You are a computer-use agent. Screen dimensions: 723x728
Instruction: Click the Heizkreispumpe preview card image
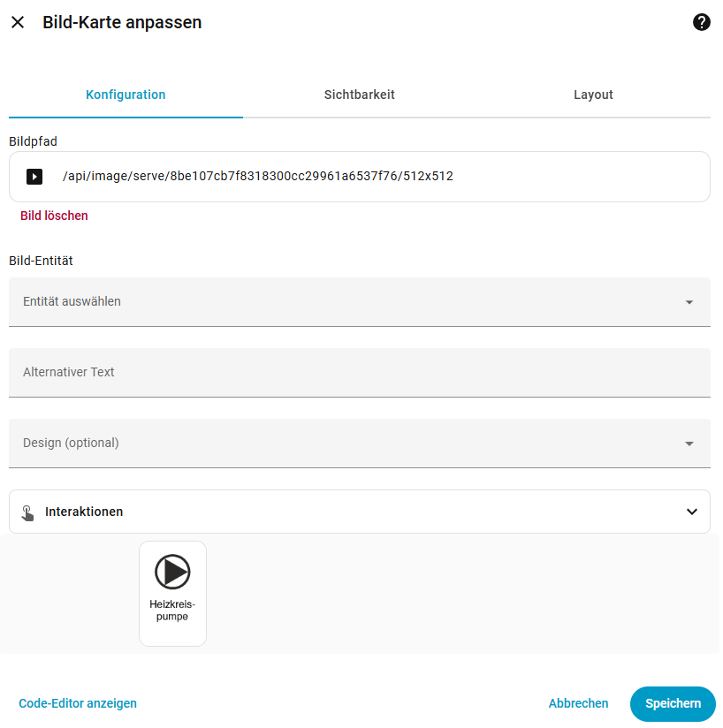[x=172, y=593]
